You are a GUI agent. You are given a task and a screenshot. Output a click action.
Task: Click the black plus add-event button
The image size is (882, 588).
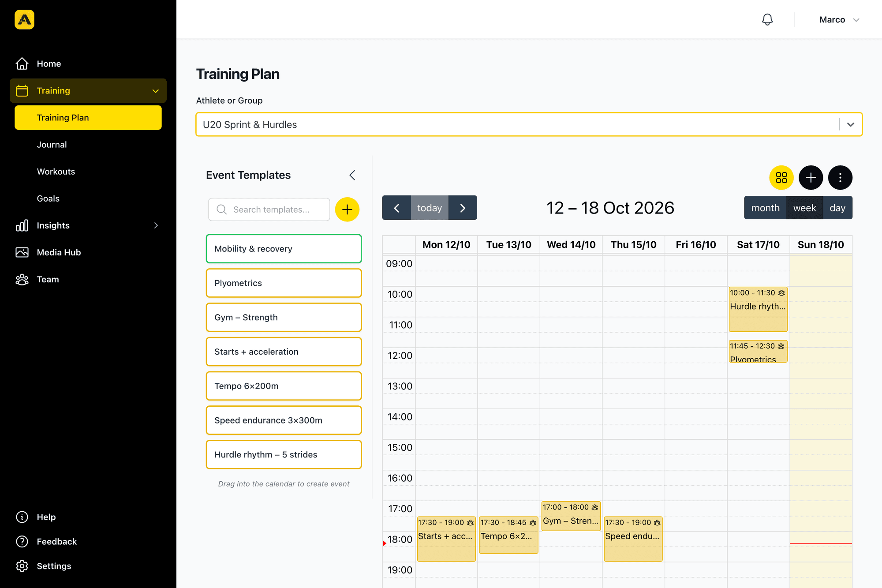(x=811, y=178)
